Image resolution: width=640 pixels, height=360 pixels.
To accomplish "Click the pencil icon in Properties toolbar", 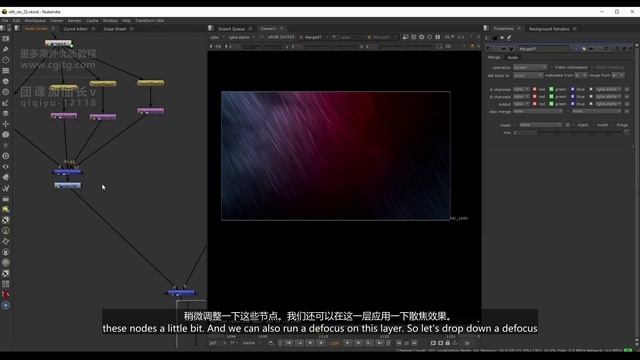I will coord(509,38).
